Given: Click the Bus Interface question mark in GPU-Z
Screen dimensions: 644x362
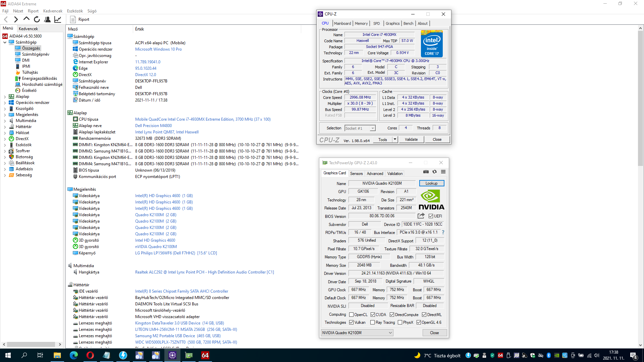Looking at the screenshot, I should click(x=443, y=232).
